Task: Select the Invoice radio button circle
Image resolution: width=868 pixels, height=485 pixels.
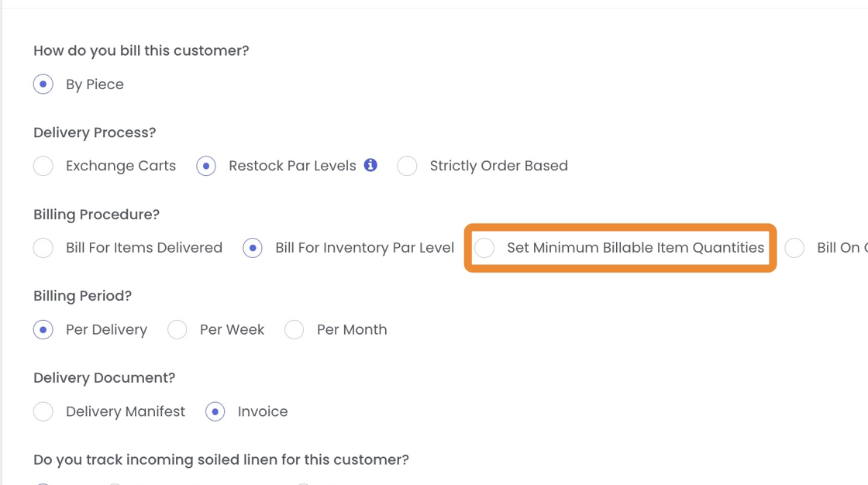Action: 215,412
